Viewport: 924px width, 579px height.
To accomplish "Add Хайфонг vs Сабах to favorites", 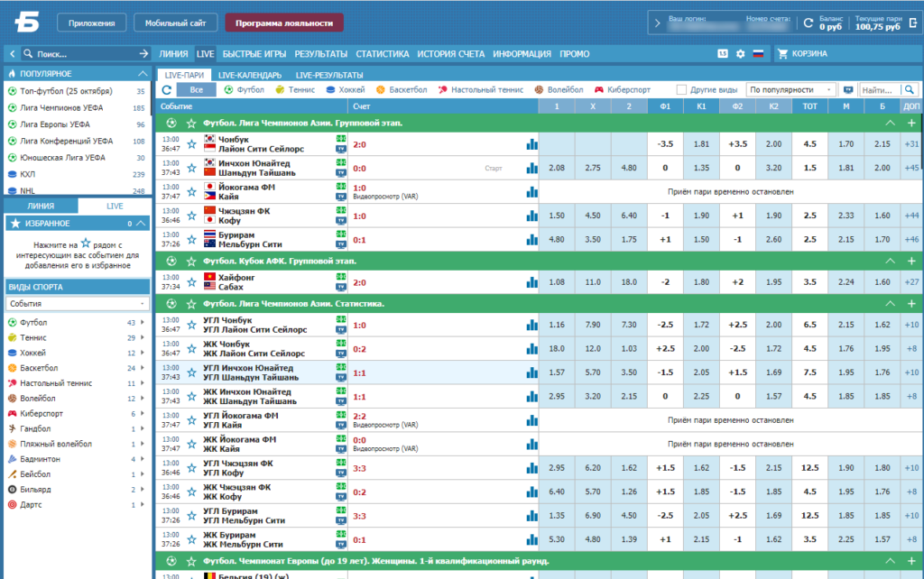I will pos(191,282).
